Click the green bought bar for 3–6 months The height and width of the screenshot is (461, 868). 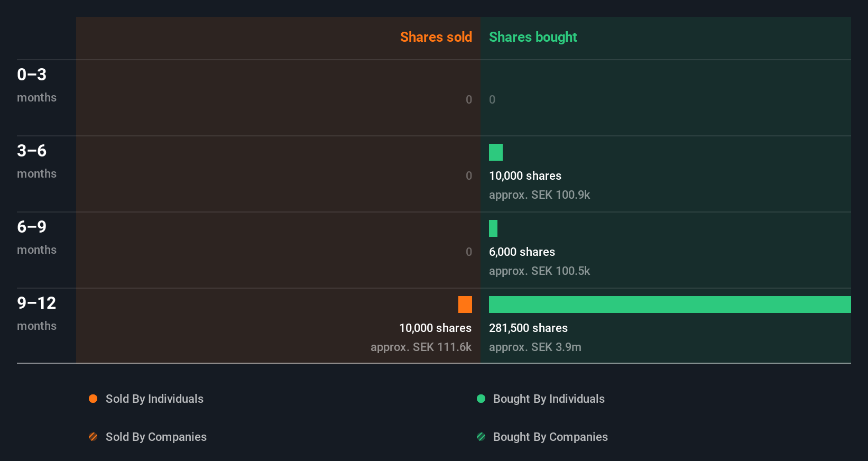pyautogui.click(x=496, y=152)
